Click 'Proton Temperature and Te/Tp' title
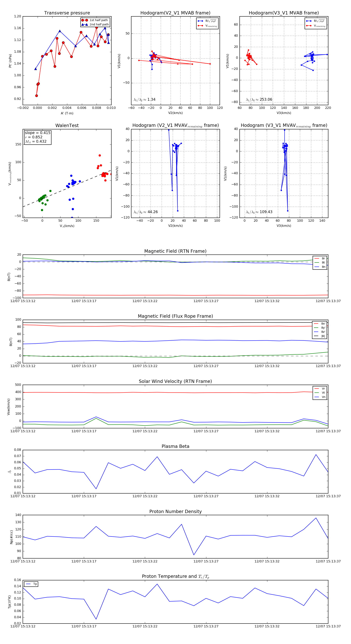 point(175,576)
